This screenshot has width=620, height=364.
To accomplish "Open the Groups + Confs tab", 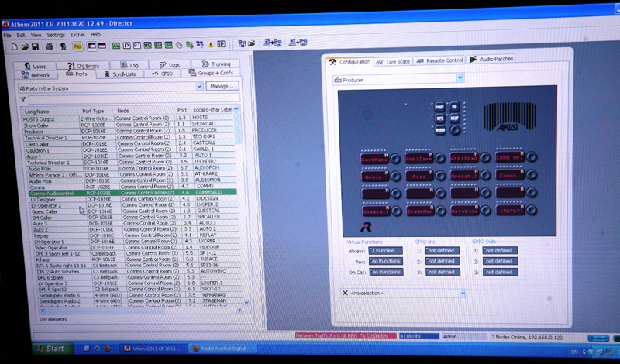I will click(211, 73).
